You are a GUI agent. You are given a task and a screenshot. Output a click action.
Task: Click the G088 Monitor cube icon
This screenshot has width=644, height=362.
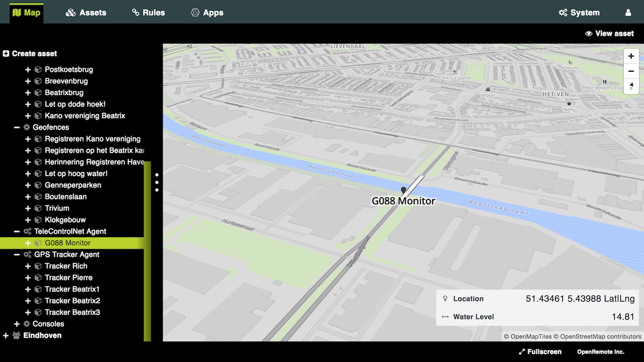pos(38,243)
